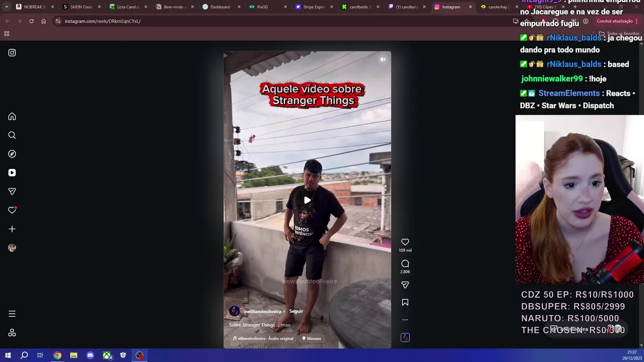Image resolution: width=644 pixels, height=362 pixels.
Task: Click rNiklaus_balds name beside 'based'
Action: 574,64
